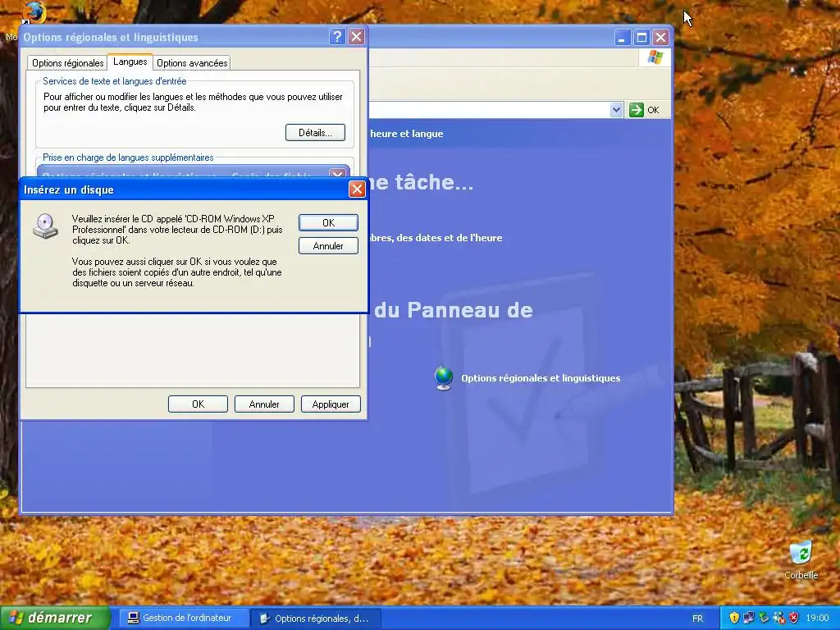
Task: Select the Langues tab
Action: point(130,62)
